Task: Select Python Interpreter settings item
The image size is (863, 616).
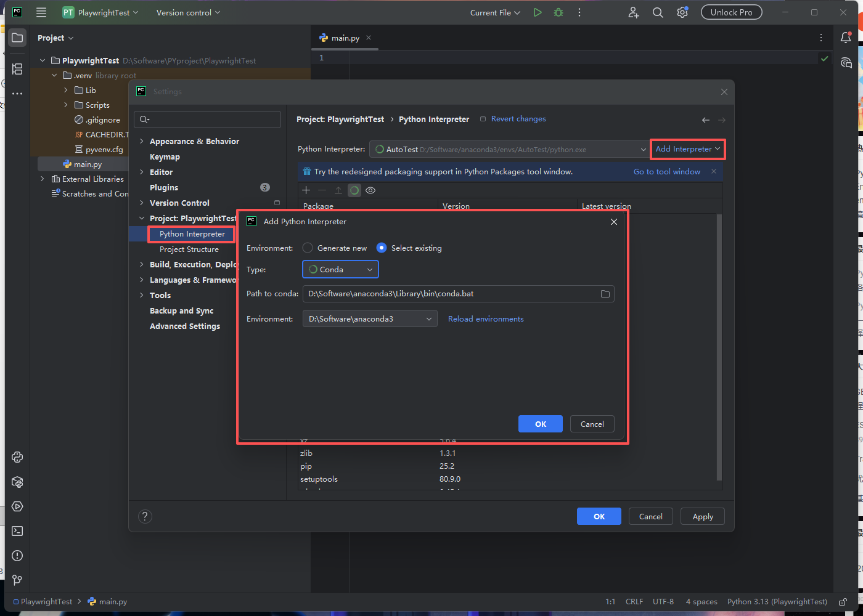Action: [x=192, y=233]
